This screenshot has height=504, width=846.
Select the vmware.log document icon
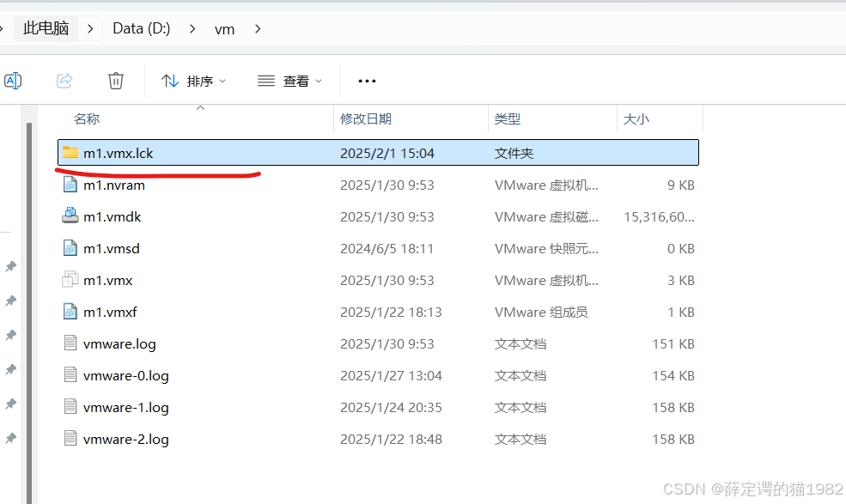pyautogui.click(x=70, y=343)
